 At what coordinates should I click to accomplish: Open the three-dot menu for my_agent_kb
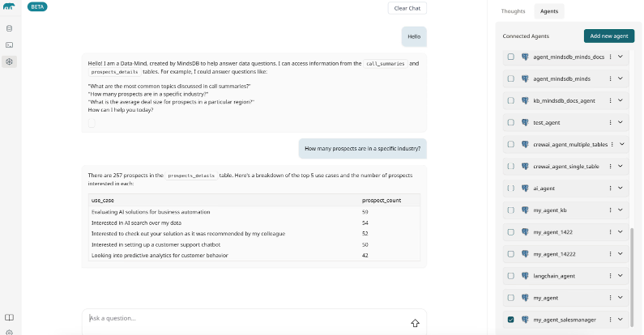(x=610, y=210)
